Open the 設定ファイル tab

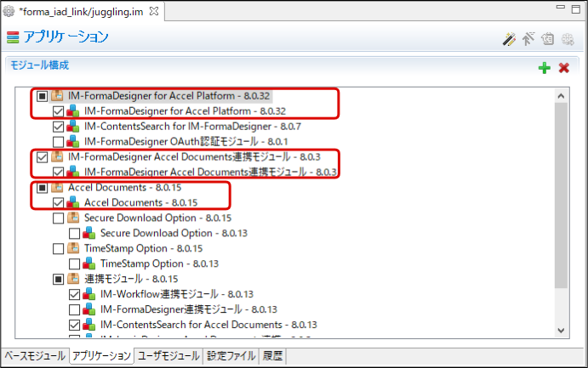(x=231, y=355)
